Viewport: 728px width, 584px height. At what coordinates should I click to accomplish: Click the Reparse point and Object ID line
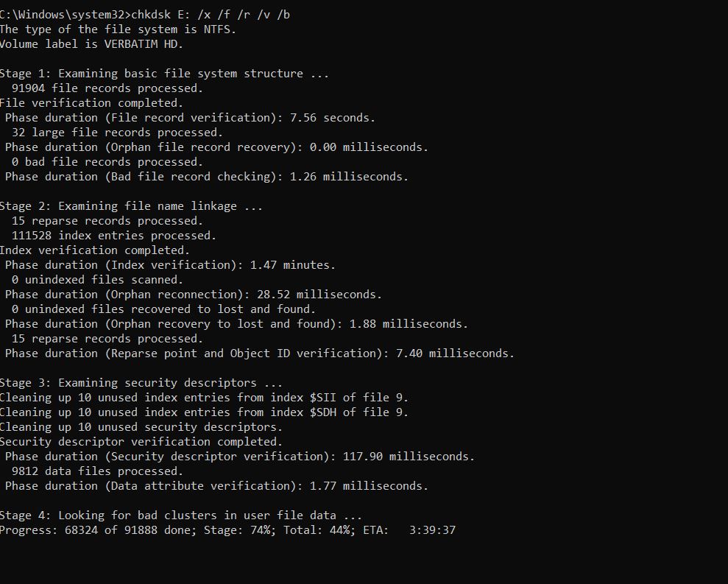coord(260,353)
